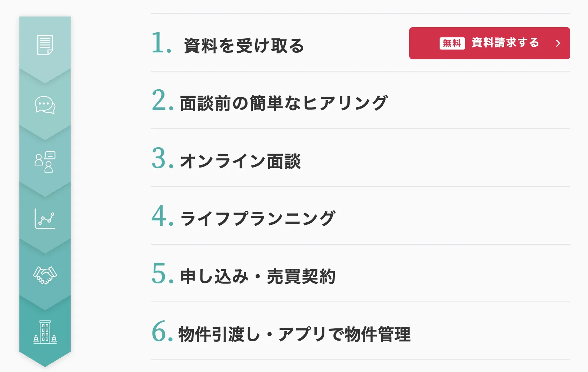Click the document icon for step 1
The width and height of the screenshot is (588, 372).
[45, 45]
